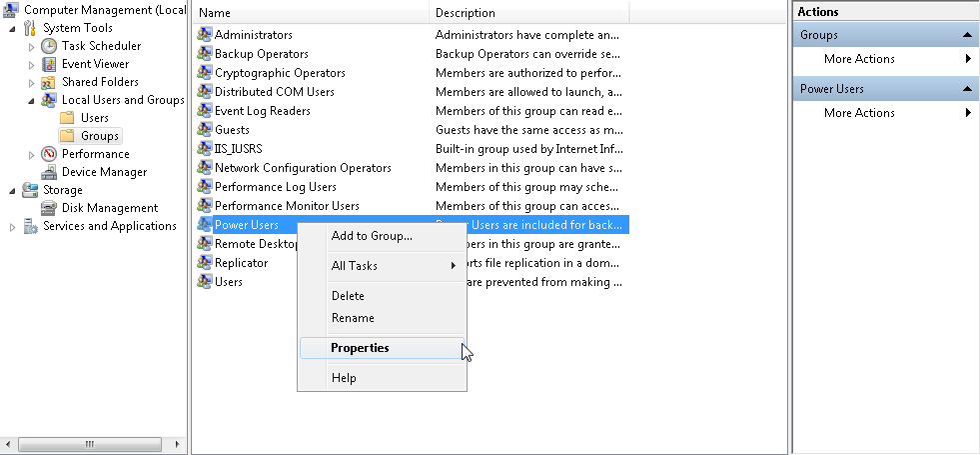Viewport: 980px width, 455px height.
Task: Click the tree pane horizontal scrollbar thumb
Action: point(89,444)
